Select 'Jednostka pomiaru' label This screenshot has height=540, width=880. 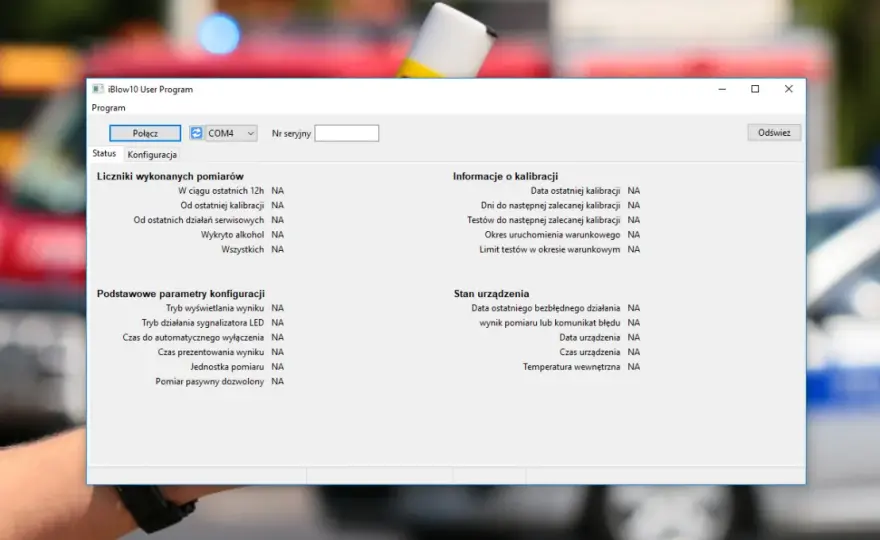click(227, 367)
